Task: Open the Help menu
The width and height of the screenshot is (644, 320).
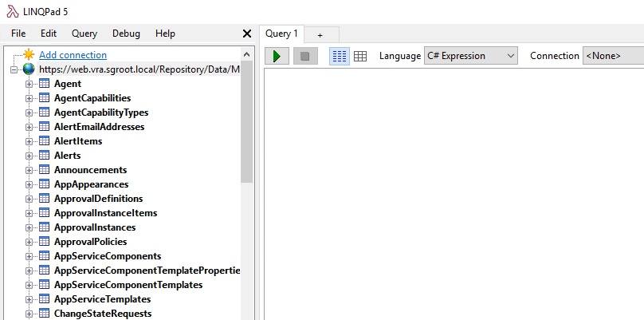Action: 165,34
